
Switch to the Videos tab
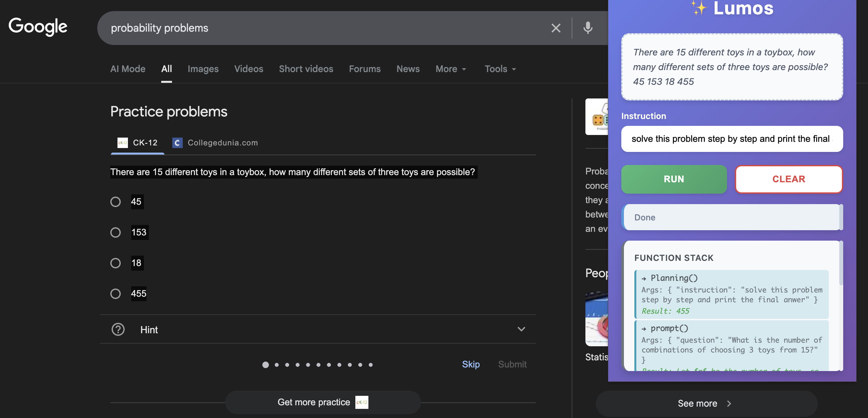click(x=248, y=69)
